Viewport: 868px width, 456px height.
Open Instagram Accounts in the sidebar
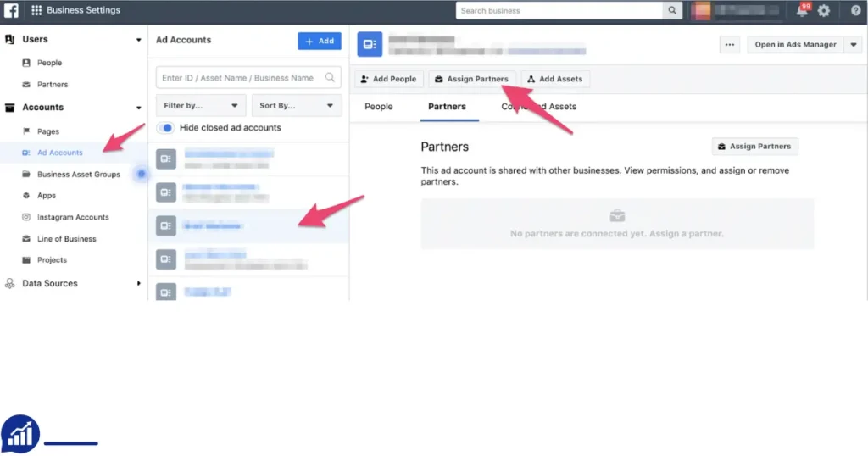click(73, 218)
